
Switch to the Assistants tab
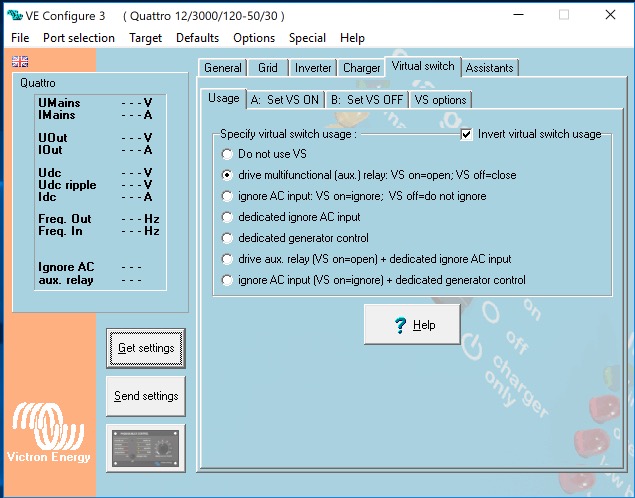[490, 68]
